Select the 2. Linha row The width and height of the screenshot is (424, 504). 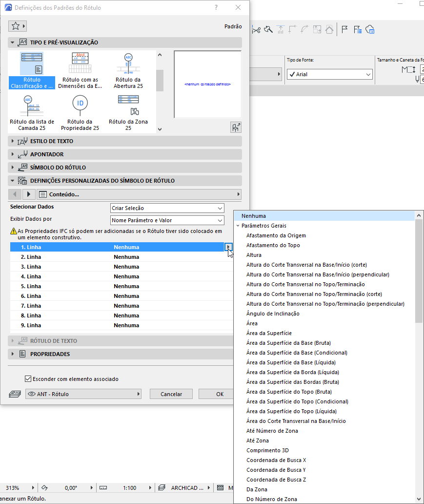point(121,257)
